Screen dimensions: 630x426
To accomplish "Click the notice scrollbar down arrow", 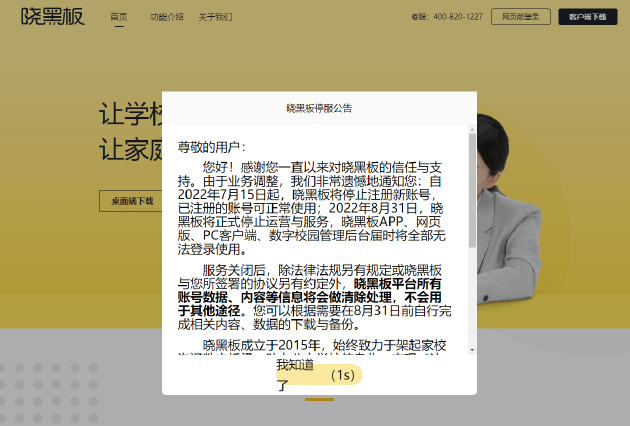I will 472,350.
